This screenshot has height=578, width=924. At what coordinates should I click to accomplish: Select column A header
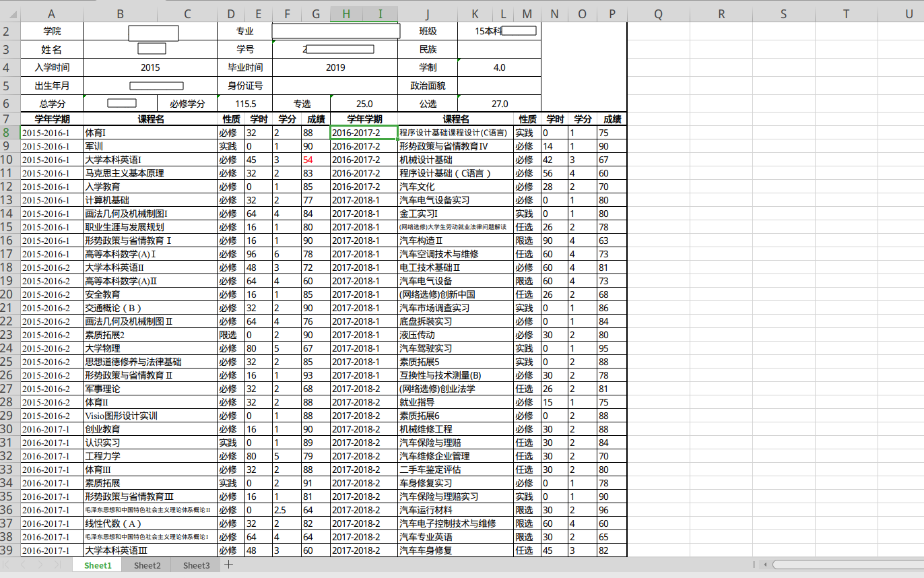coord(51,14)
